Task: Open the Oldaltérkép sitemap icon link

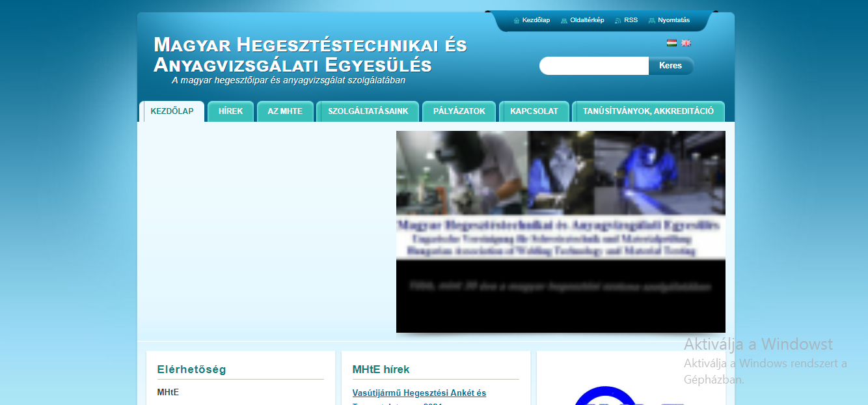Action: pos(563,20)
